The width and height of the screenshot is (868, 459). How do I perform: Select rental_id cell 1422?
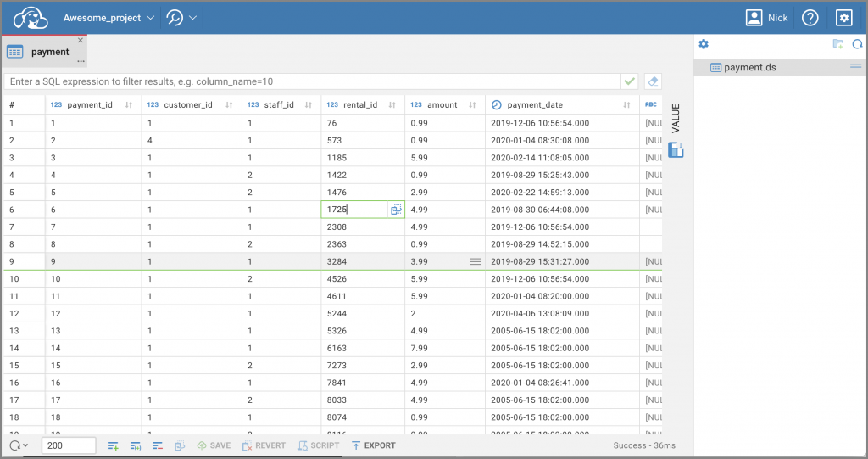[363, 175]
